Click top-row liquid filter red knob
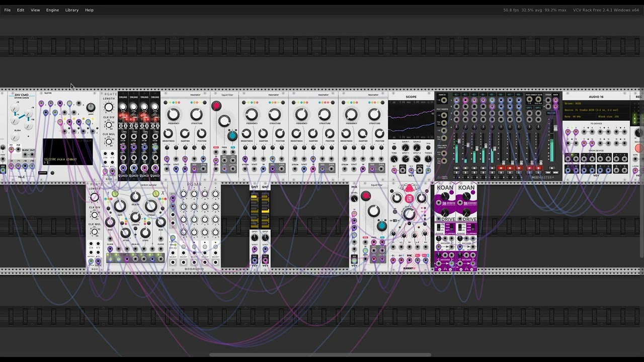 pos(216,106)
